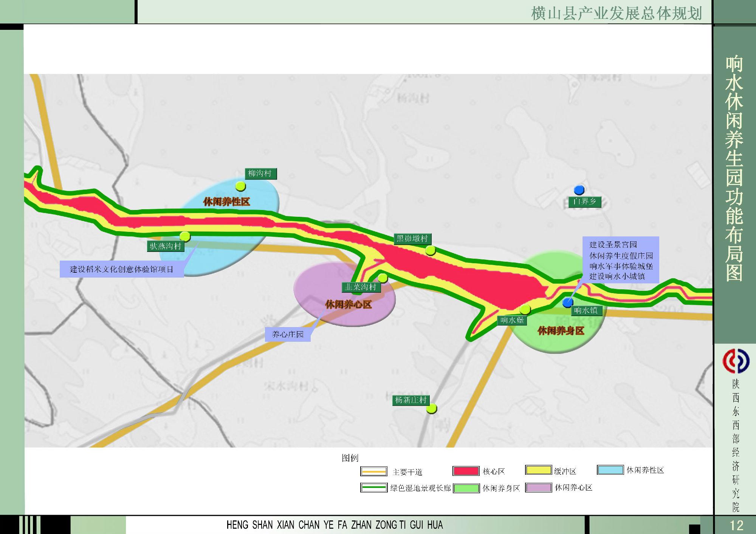Click the vertical 陕西东西部经济研究院 text

[736, 445]
